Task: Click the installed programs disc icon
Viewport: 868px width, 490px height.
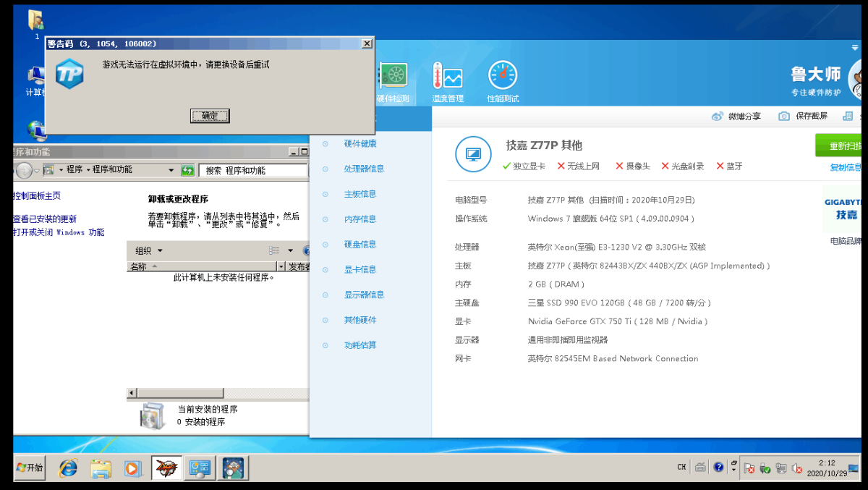Action: 153,415
